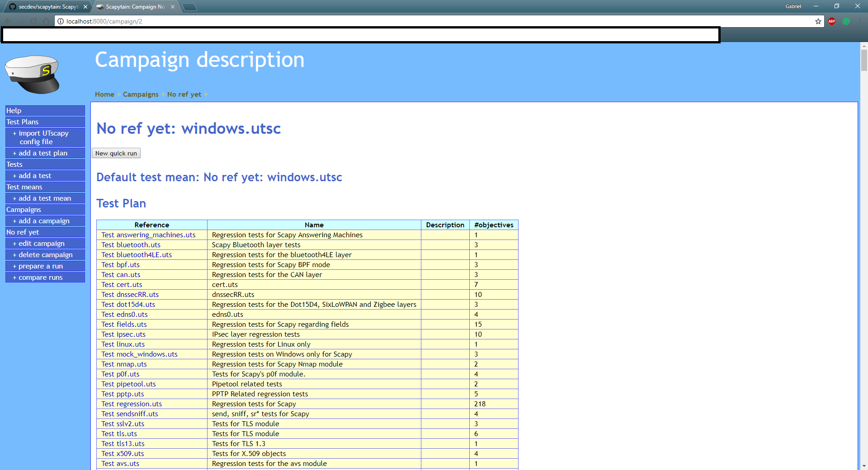Click the browser back arrow
Viewport: 868px width, 470px height.
click(9, 21)
